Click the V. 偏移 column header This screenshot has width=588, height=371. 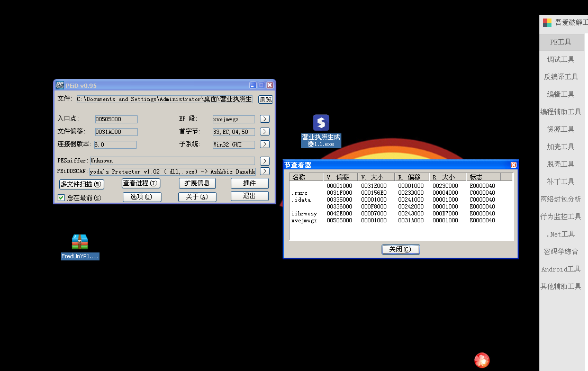click(x=340, y=177)
